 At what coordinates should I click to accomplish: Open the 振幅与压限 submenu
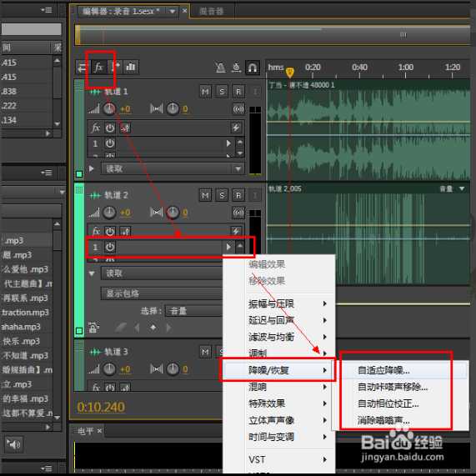(x=289, y=303)
